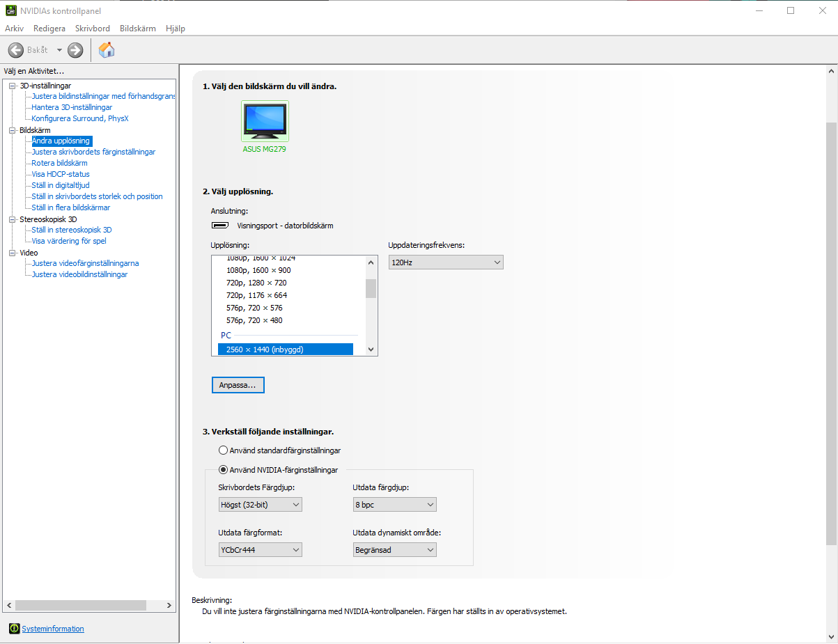Collapse the Video tree node
Screen dimensions: 838x644
pos(12,253)
